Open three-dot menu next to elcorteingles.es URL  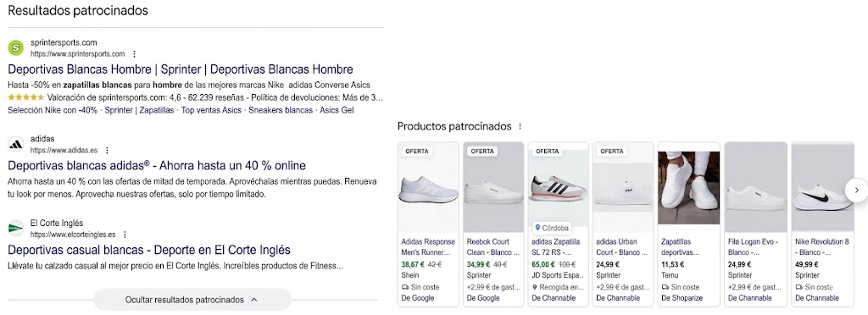click(125, 235)
